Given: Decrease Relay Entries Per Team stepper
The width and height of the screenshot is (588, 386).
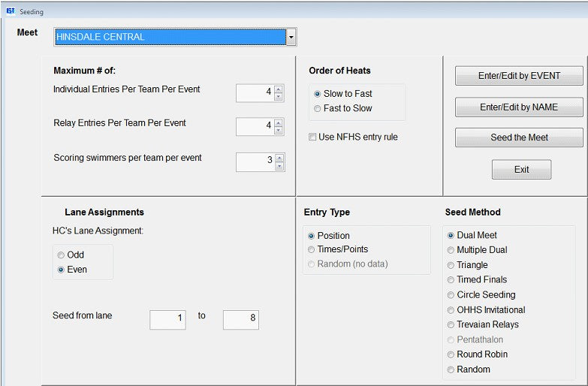Looking at the screenshot, I should [x=279, y=131].
